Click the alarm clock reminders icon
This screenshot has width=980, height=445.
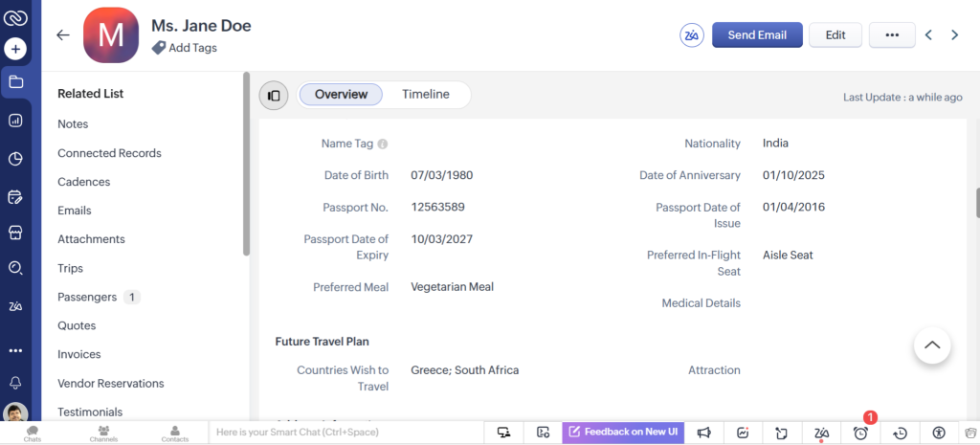[860, 433]
